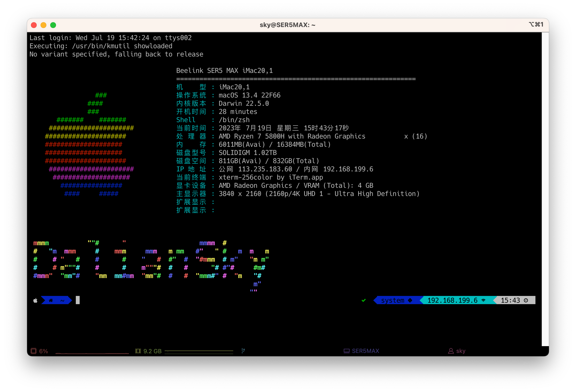576x392 pixels.
Task: Click the sky@SERMAX window title
Action: [287, 25]
